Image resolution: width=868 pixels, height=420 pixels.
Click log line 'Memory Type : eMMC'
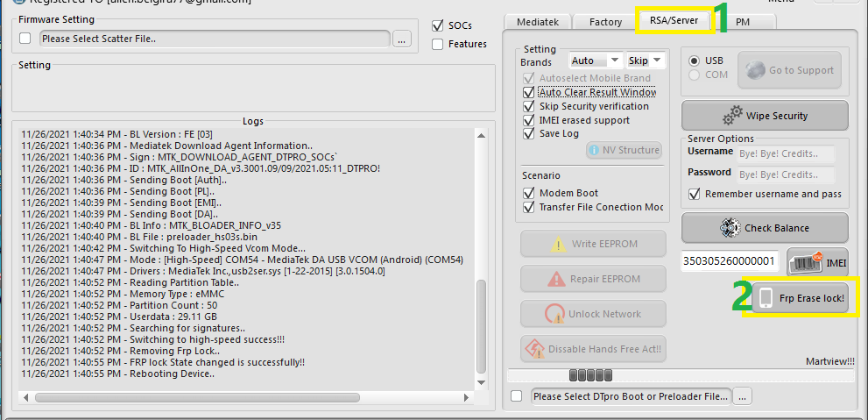tap(123, 295)
